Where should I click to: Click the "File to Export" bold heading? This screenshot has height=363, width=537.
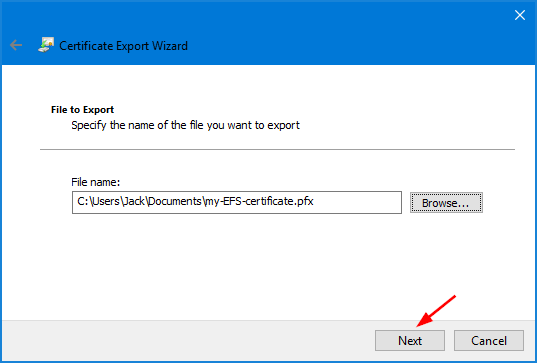pyautogui.click(x=82, y=110)
